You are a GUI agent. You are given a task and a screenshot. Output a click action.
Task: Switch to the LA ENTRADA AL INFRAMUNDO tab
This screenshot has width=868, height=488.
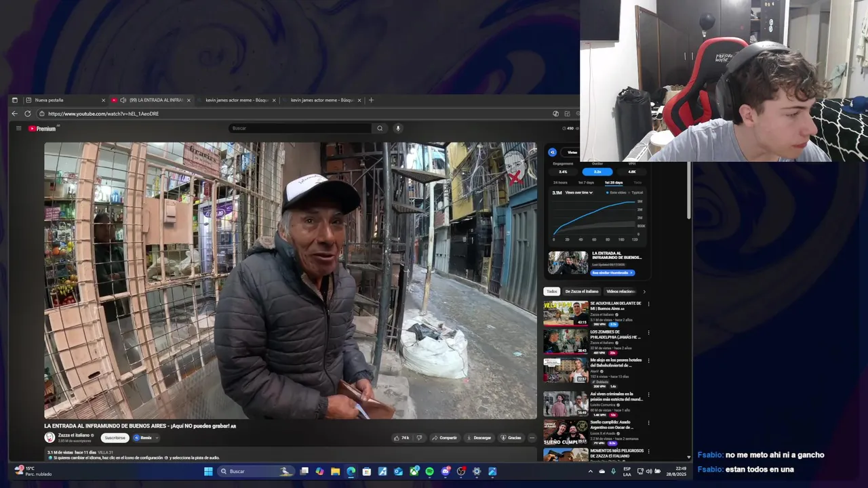[151, 100]
